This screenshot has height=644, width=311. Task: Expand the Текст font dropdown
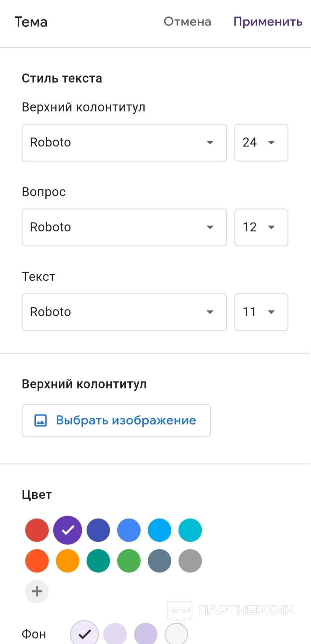point(124,312)
